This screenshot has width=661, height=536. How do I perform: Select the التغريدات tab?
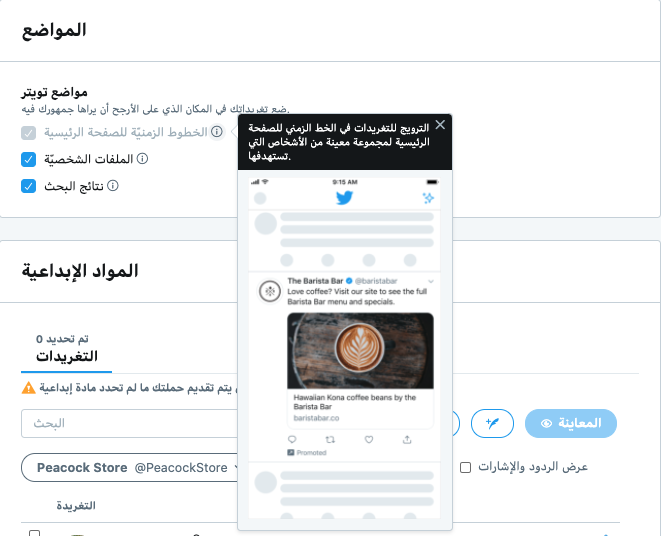pos(67,350)
